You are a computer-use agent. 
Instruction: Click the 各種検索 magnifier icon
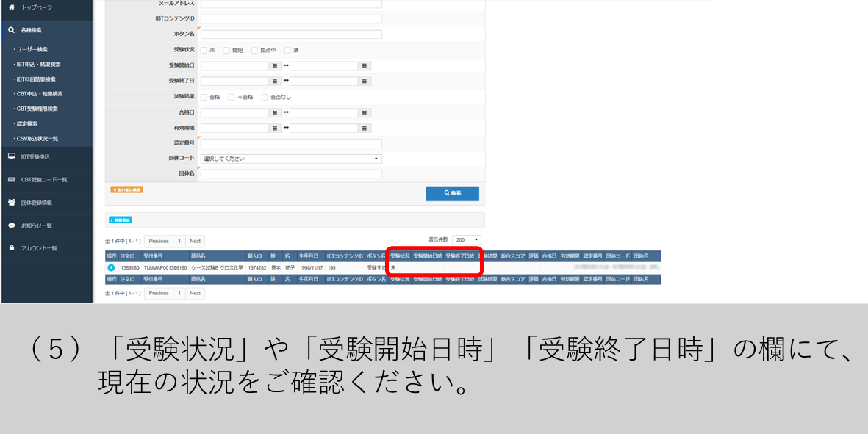(x=12, y=30)
